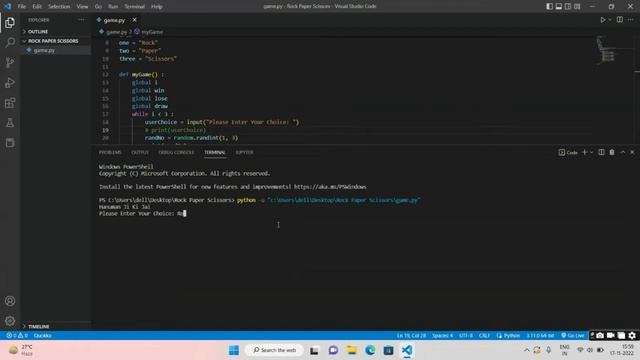
Task: Open the Selection menu
Action: [x=59, y=7]
